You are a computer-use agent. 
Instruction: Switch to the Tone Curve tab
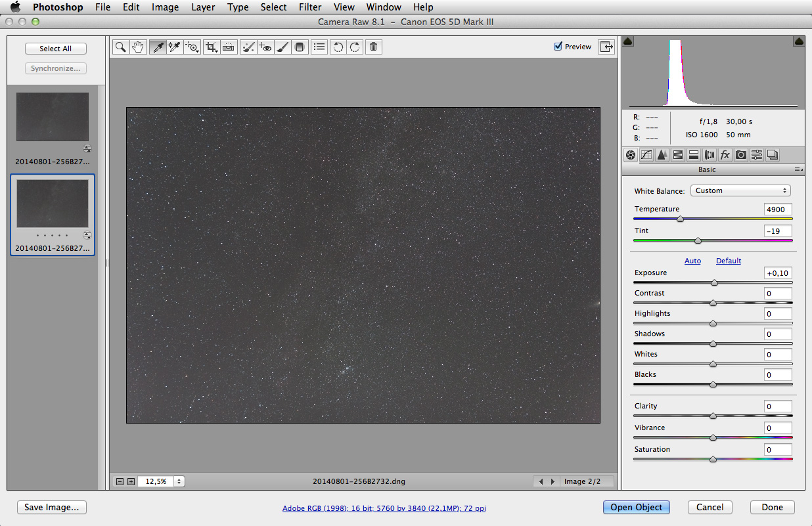click(x=646, y=155)
